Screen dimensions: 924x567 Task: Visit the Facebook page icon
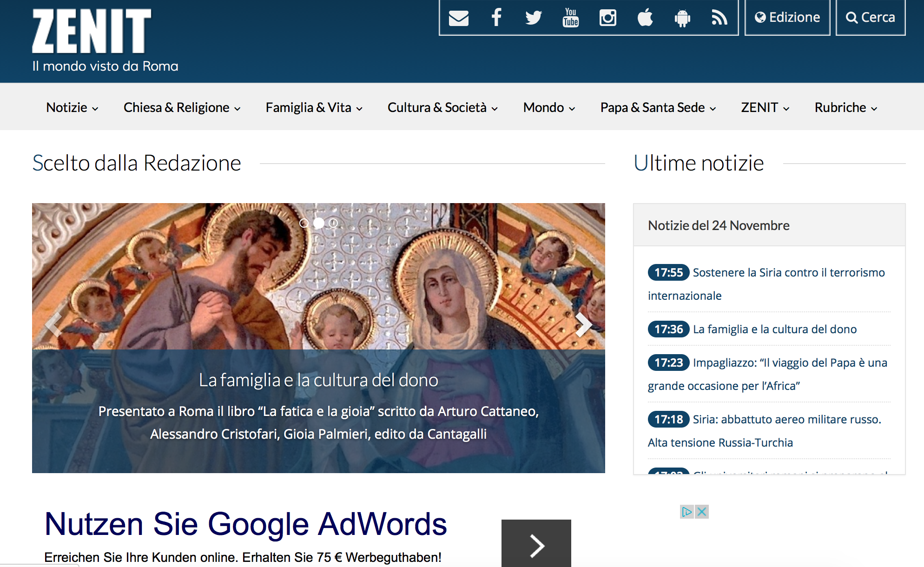496,18
